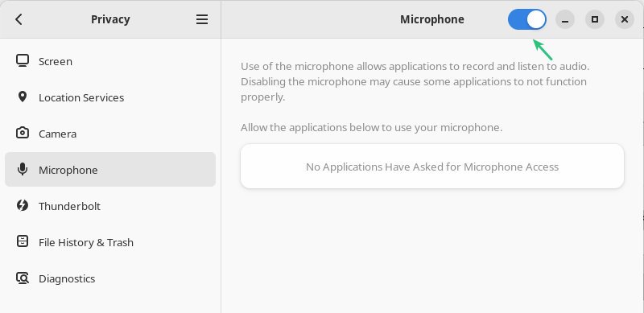
Task: Click the camera icon in the sidebar
Action: coord(23,134)
